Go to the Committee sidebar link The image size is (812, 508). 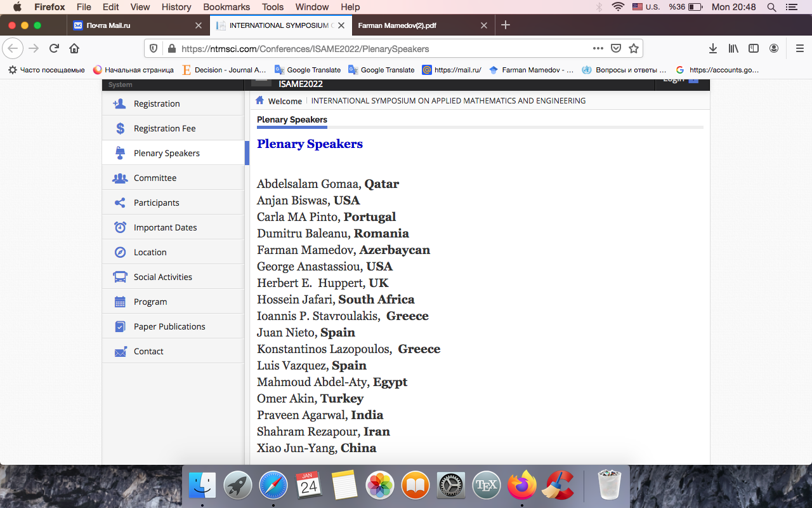[155, 178]
